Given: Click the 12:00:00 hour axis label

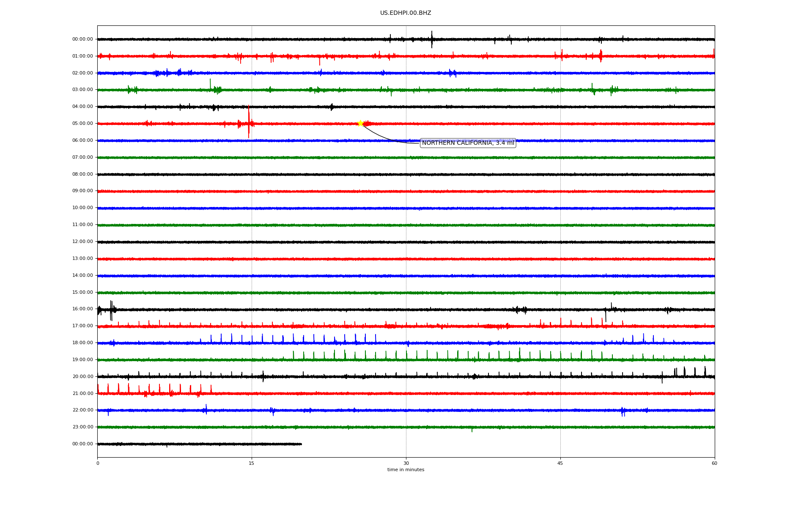Looking at the screenshot, I should click(x=82, y=242).
